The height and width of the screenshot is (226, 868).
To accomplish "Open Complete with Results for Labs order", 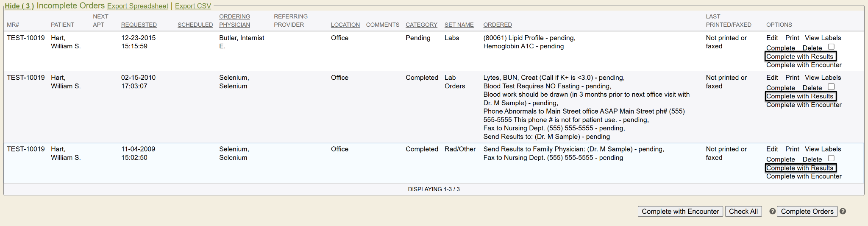I will [800, 56].
